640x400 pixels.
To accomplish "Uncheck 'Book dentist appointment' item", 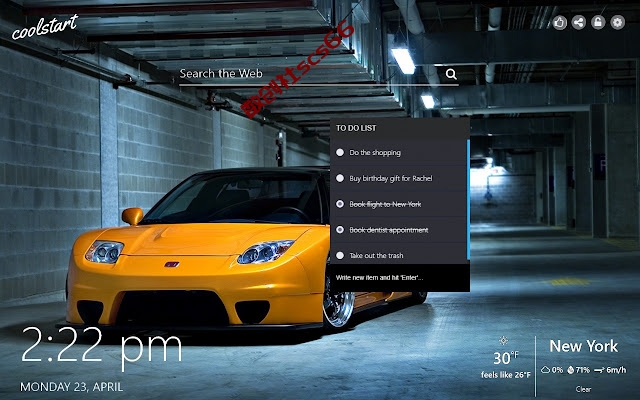I will tap(340, 230).
